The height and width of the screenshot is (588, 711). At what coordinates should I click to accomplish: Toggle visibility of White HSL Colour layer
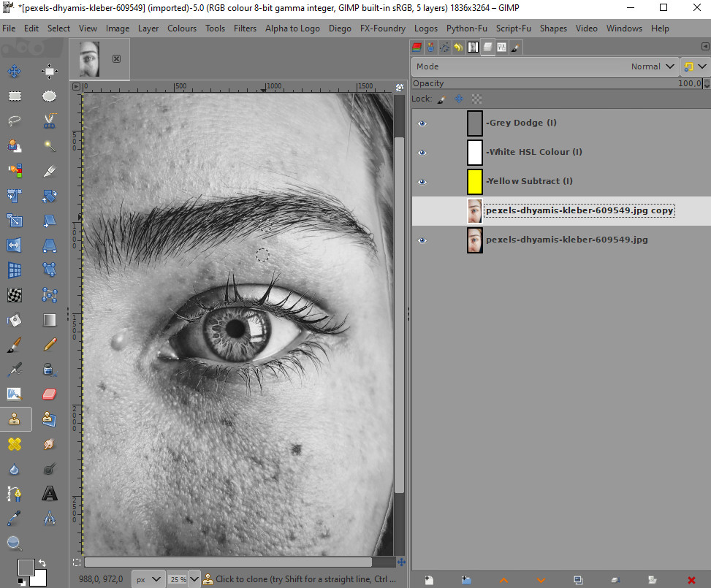coord(422,153)
